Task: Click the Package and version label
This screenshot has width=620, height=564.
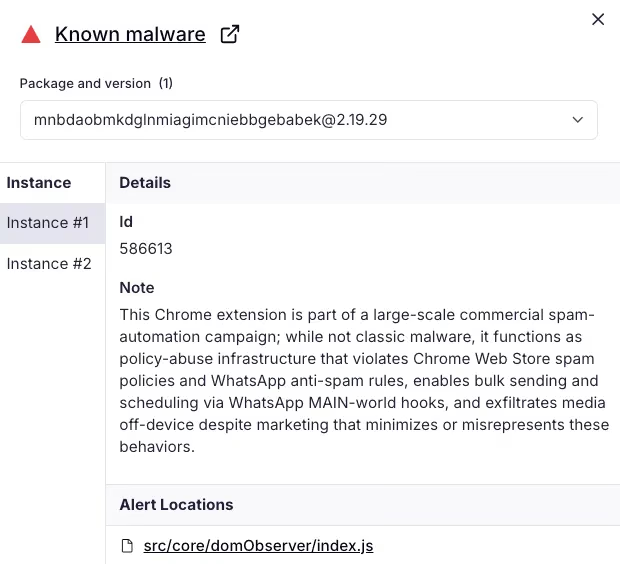Action: 85,83
